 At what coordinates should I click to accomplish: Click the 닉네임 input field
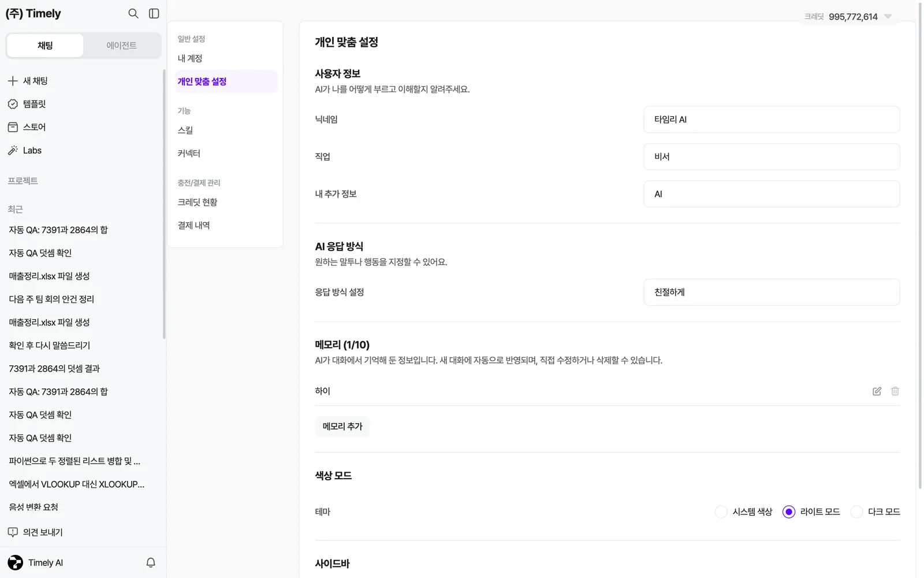click(772, 120)
